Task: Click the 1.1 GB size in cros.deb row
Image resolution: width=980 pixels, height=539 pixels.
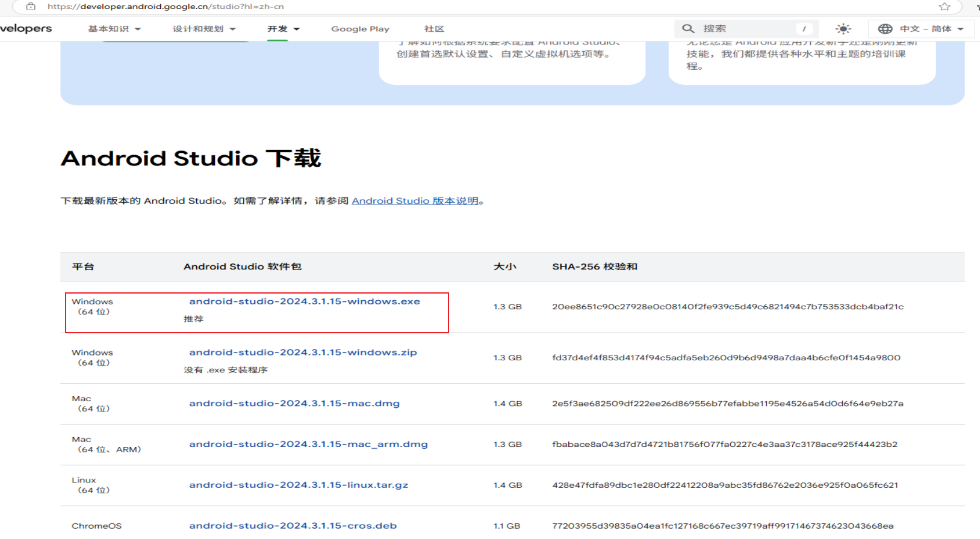Action: coord(507,526)
